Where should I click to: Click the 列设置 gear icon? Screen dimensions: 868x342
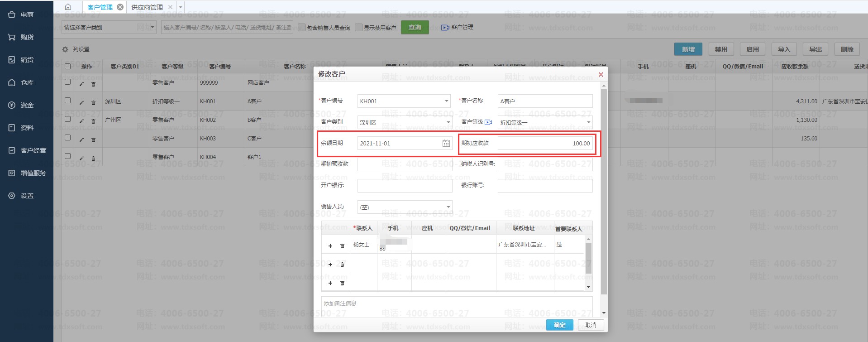coord(65,49)
